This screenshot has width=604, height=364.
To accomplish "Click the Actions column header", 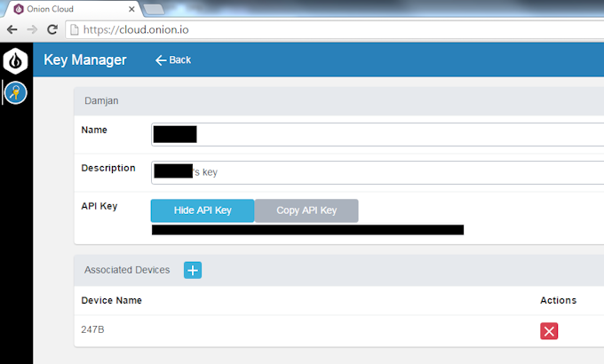I will (x=558, y=300).
